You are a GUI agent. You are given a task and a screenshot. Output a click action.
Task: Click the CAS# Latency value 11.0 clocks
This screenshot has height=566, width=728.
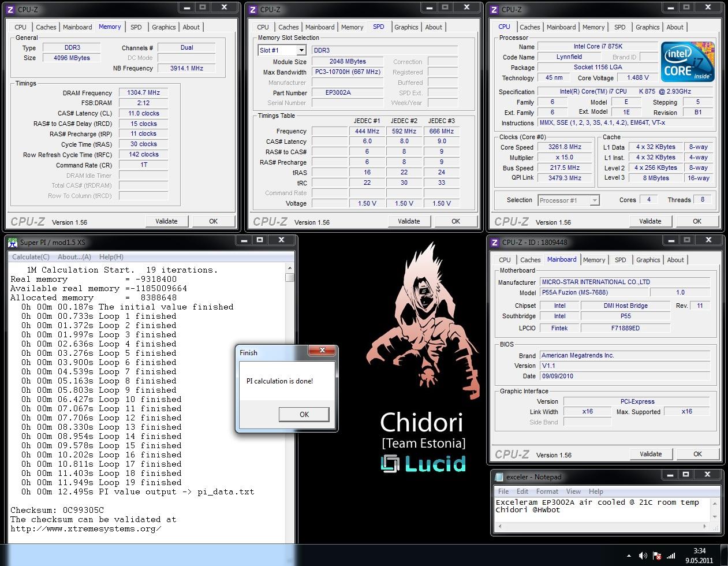tap(143, 113)
